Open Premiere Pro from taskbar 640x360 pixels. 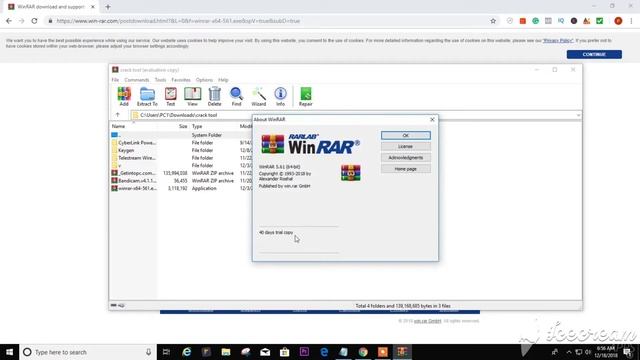coord(304,352)
